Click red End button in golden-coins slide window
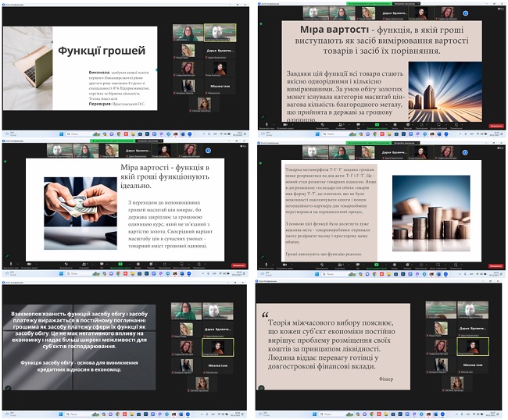508x420 pixels. pyautogui.click(x=496, y=126)
